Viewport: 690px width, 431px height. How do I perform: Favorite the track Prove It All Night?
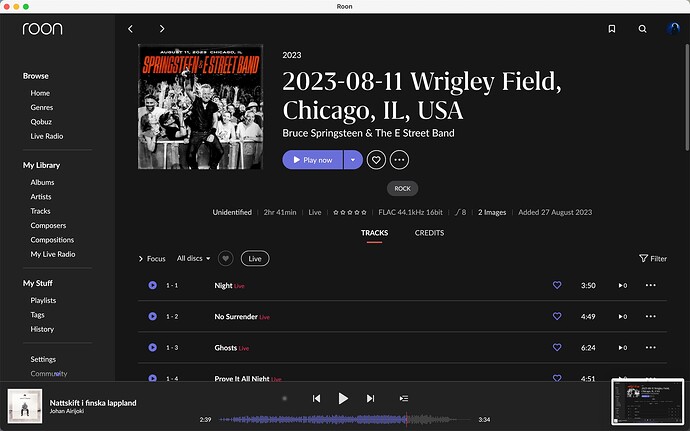(557, 378)
